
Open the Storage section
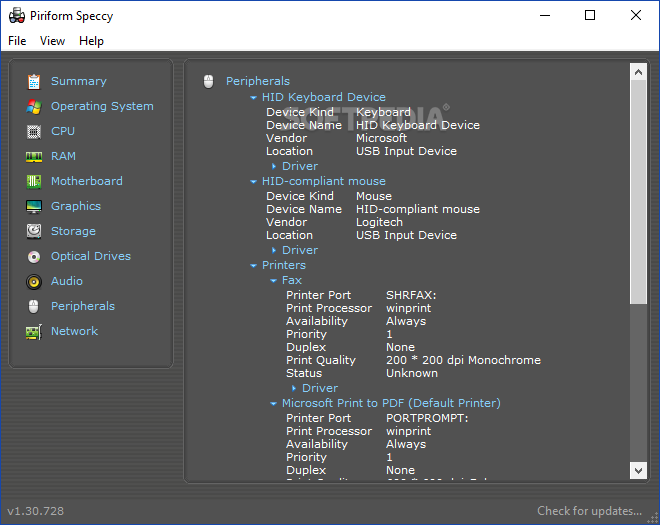[x=73, y=231]
